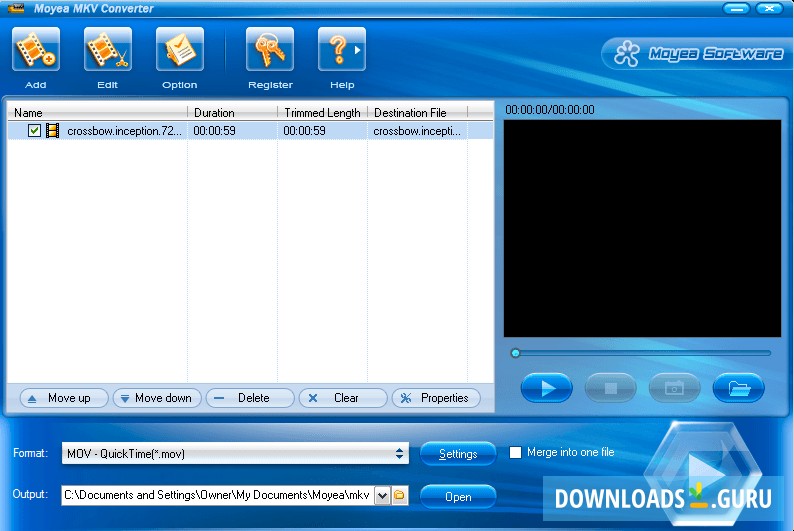The height and width of the screenshot is (531, 794).
Task: Start conversion with the large hexagon play button
Action: [704, 472]
